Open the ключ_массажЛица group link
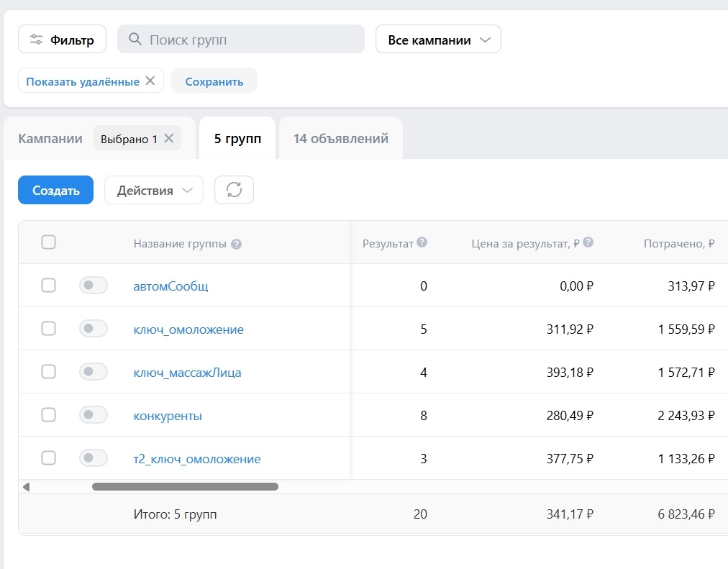This screenshot has width=728, height=569. tap(187, 373)
